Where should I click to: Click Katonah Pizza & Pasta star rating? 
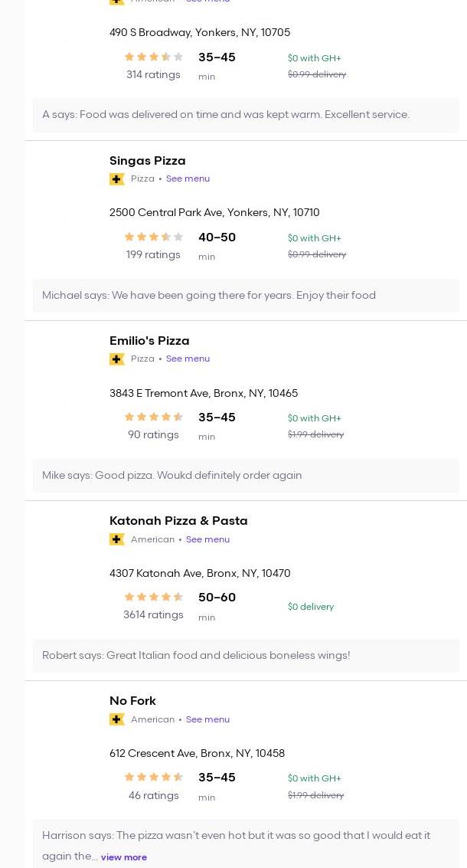tap(153, 597)
